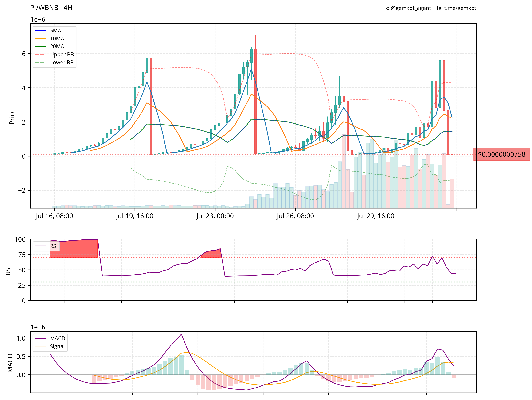Click the 10MA legend label
The image size is (532, 400).
[x=57, y=39]
